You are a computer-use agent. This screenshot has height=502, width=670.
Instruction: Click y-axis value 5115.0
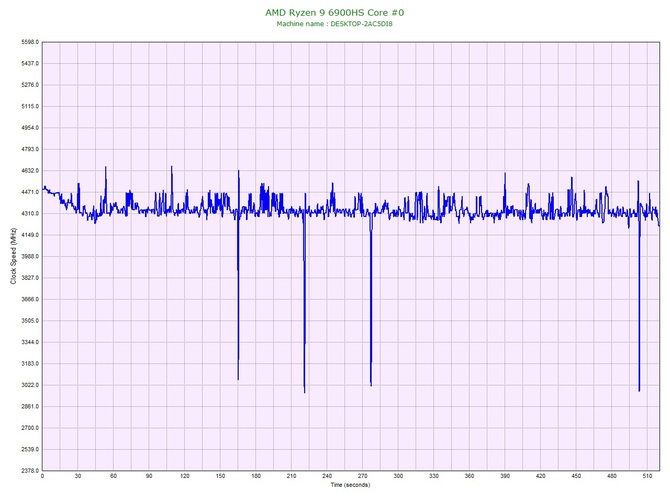tap(30, 106)
